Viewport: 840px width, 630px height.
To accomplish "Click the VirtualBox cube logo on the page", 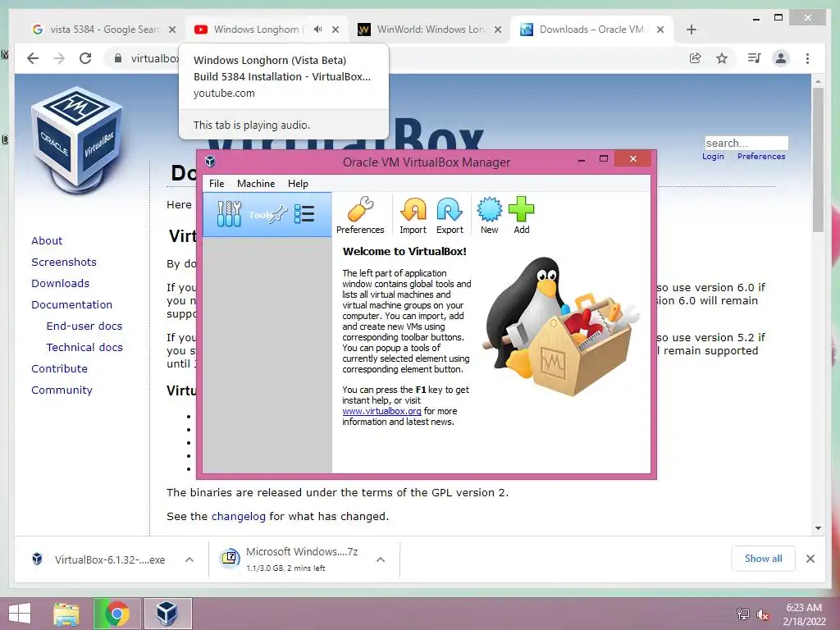I will click(76, 139).
